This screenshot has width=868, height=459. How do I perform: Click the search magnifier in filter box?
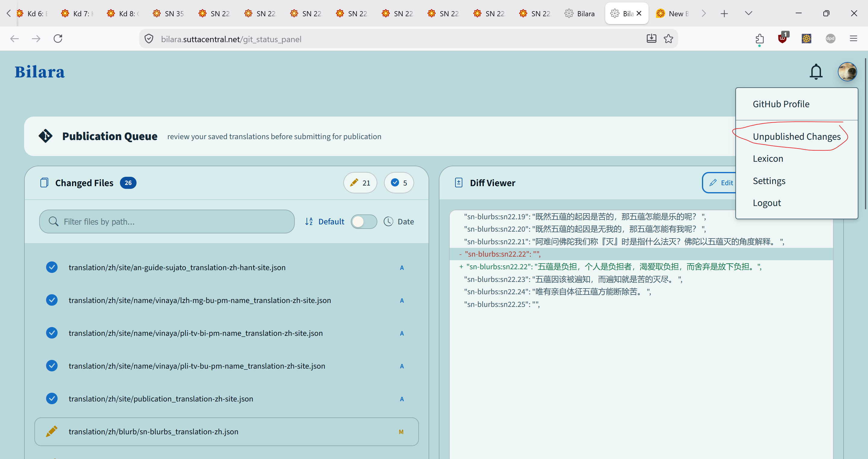coord(53,221)
